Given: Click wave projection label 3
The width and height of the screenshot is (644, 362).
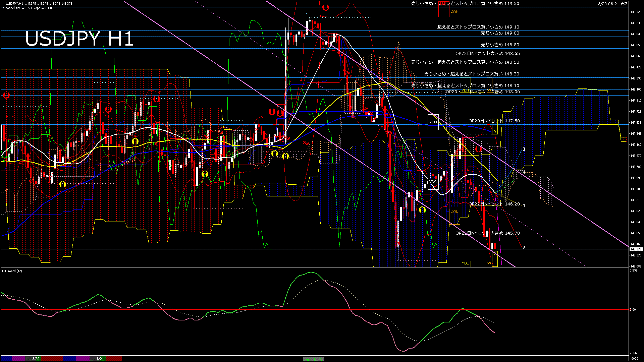Looking at the screenshot, I should [x=524, y=149].
